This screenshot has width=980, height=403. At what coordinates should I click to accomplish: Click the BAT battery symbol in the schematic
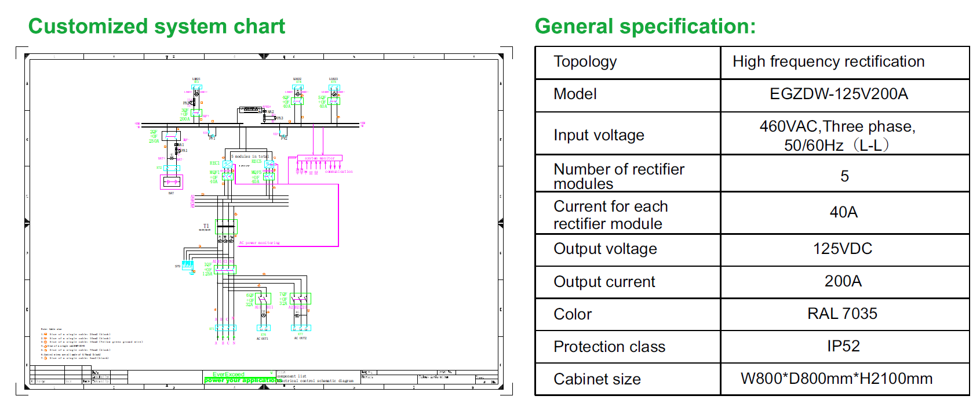[x=172, y=182]
